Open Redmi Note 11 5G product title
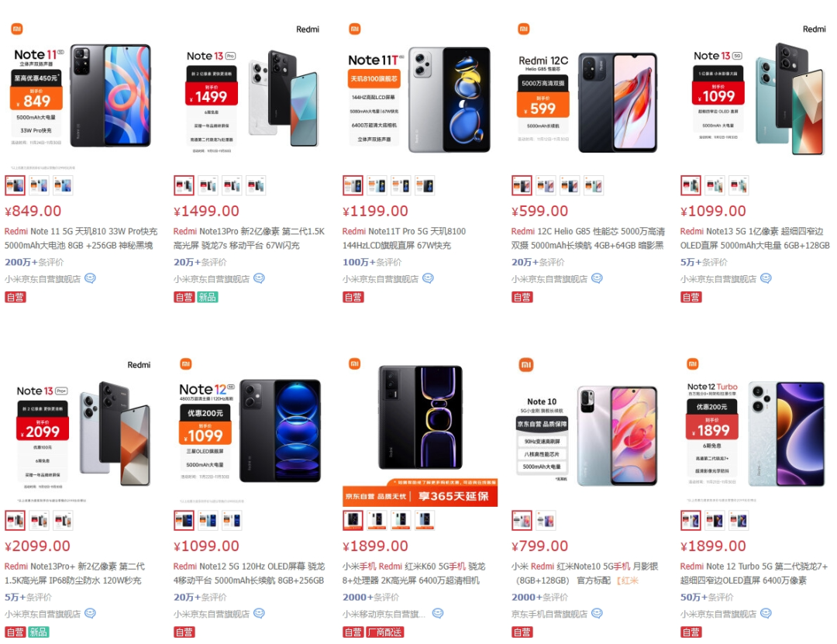The image size is (837, 644). (81, 238)
